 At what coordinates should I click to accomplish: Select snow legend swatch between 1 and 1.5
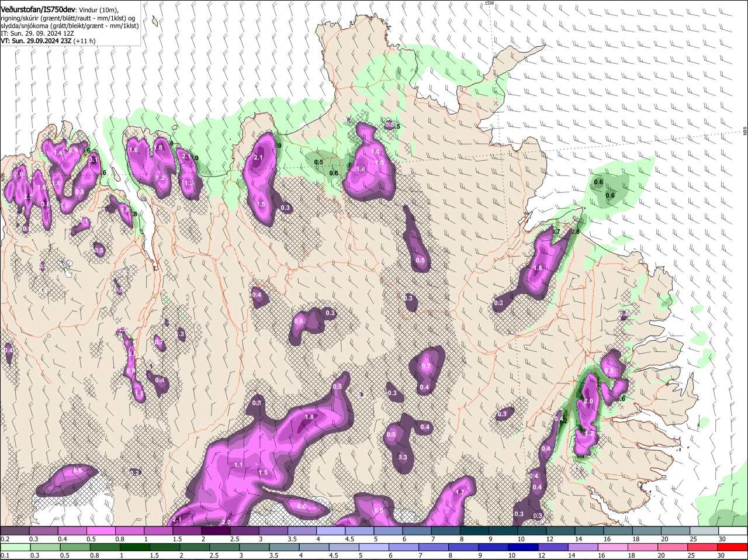pyautogui.click(x=159, y=530)
